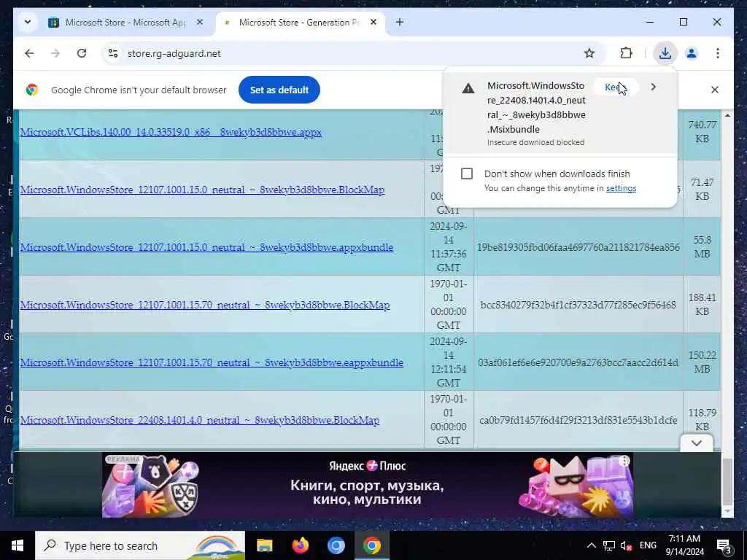Download WindowsStore 12107.1001.15.70 eappxbundle
The image size is (747, 560).
(212, 362)
